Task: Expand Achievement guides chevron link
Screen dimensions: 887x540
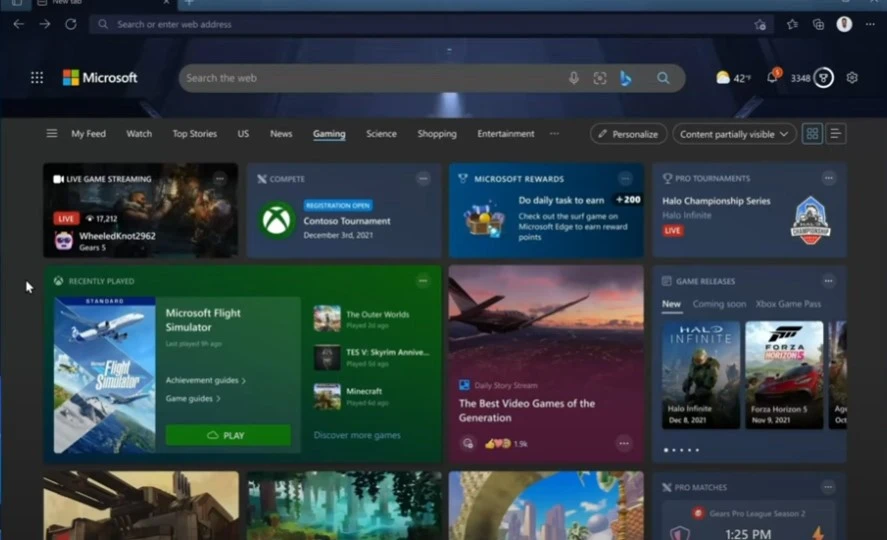Action: [x=206, y=380]
